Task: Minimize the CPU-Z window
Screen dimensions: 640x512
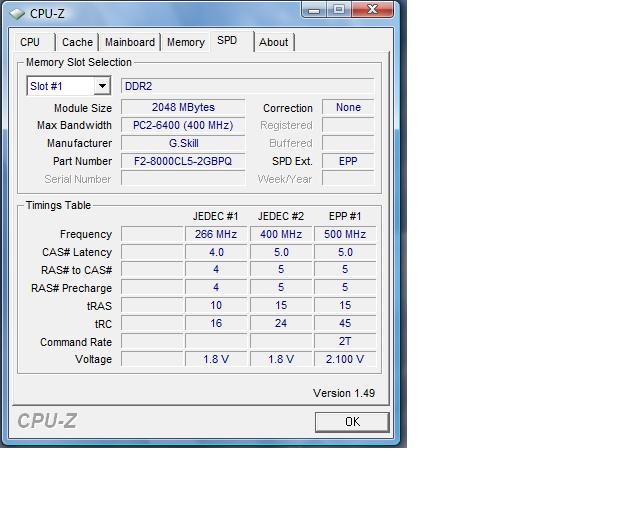Action: [x=314, y=10]
